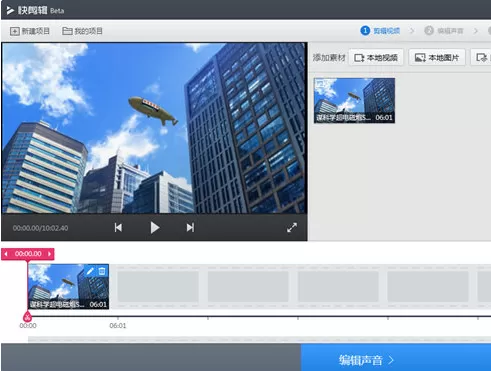
Task: Expand preview to fullscreen
Action: pyautogui.click(x=292, y=228)
